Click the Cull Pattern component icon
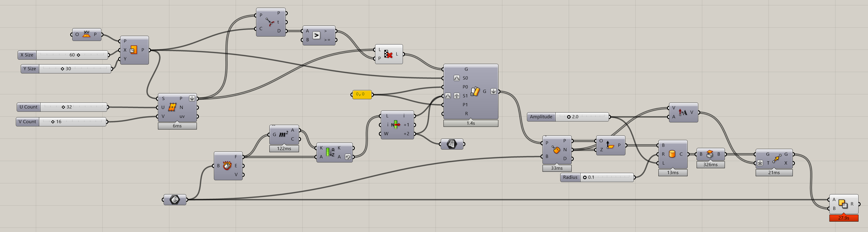 coord(388,54)
